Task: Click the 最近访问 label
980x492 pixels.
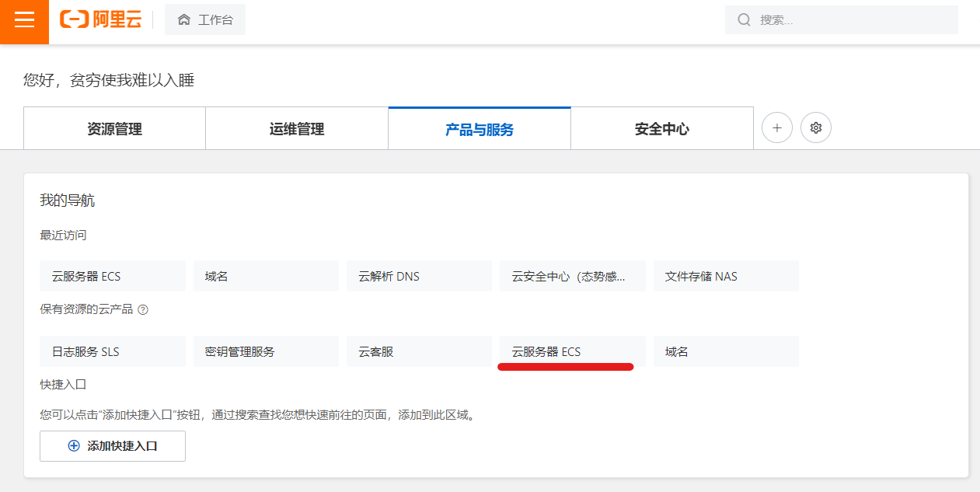Action: tap(64, 235)
